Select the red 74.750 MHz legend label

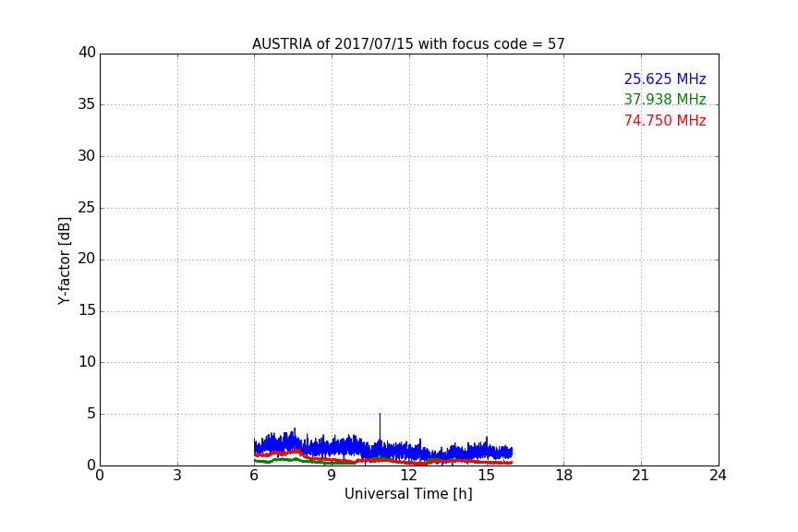click(664, 121)
